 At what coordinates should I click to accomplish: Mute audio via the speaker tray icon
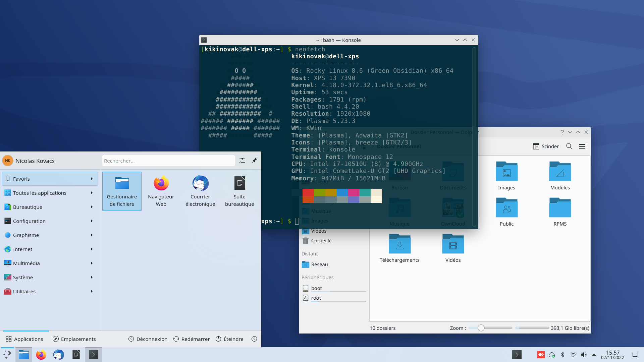pos(584,354)
